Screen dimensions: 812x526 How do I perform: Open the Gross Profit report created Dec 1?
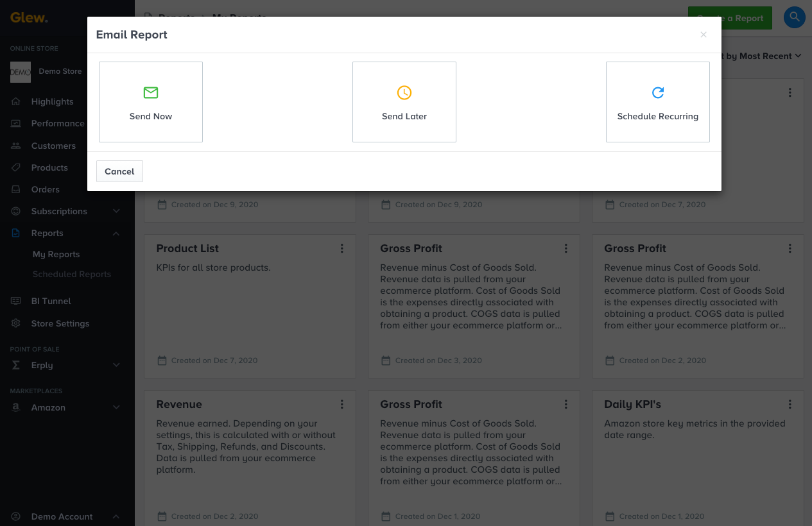point(411,404)
